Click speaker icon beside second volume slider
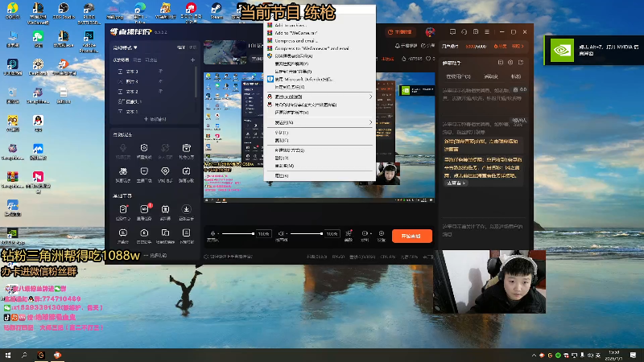This screenshot has height=362, width=644. point(281,233)
